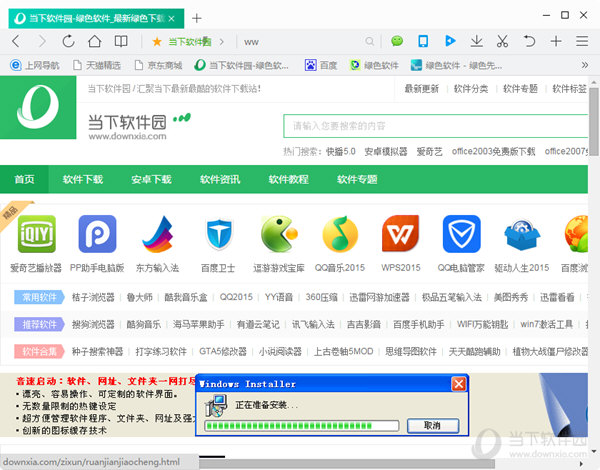Viewport: 600px width, 470px height.
Task: Open the green WeChat chat icon
Action: tap(397, 41)
